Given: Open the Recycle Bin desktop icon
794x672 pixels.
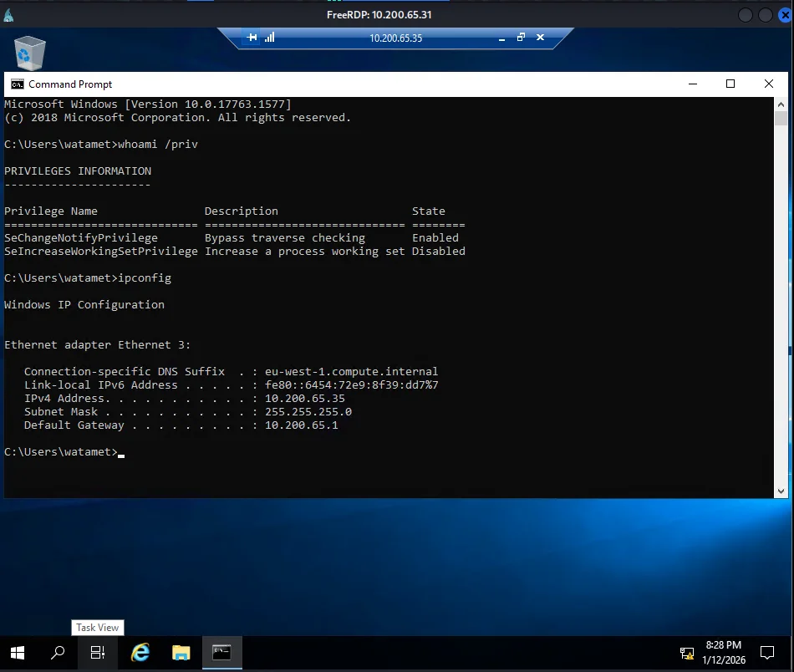Looking at the screenshot, I should click(30, 52).
